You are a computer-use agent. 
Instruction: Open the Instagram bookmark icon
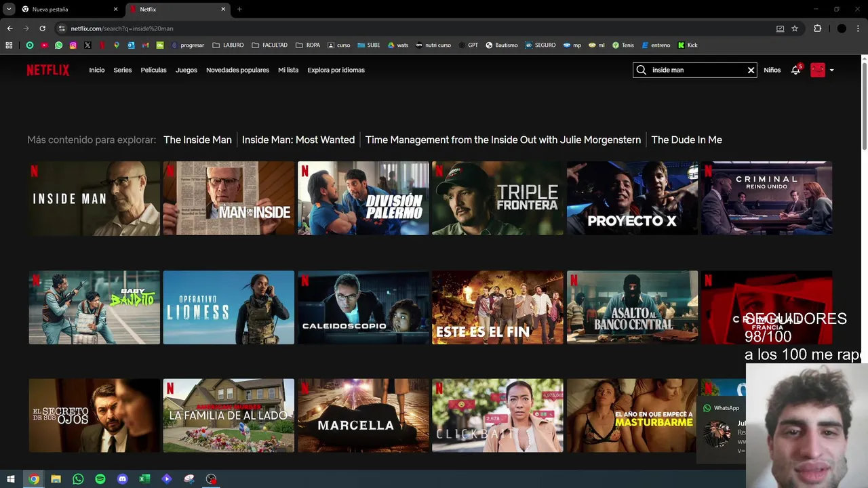pyautogui.click(x=73, y=45)
